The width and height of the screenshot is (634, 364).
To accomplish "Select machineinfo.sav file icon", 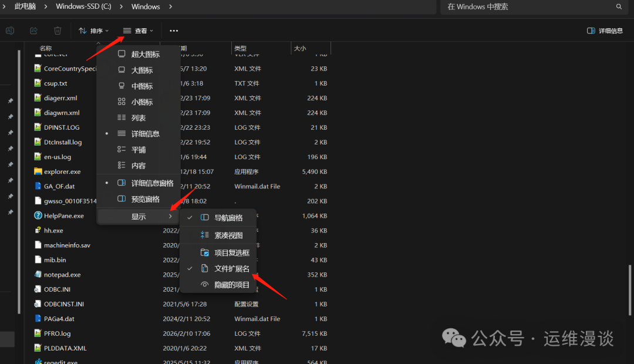I will click(x=38, y=245).
